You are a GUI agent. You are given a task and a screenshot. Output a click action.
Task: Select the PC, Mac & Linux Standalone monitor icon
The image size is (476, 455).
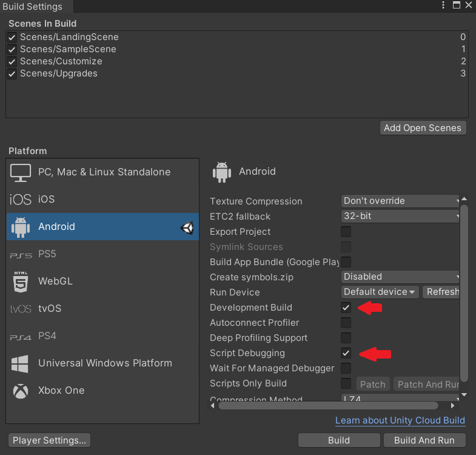point(21,172)
